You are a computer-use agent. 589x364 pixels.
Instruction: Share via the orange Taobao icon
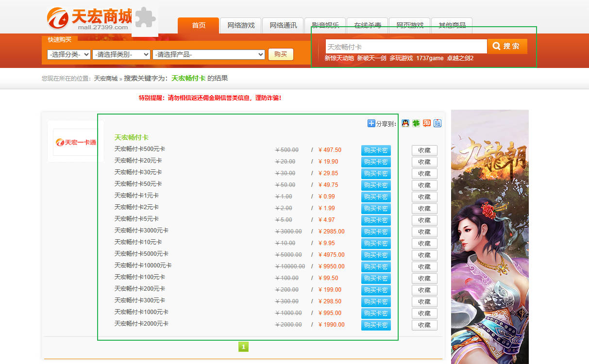[x=427, y=123]
